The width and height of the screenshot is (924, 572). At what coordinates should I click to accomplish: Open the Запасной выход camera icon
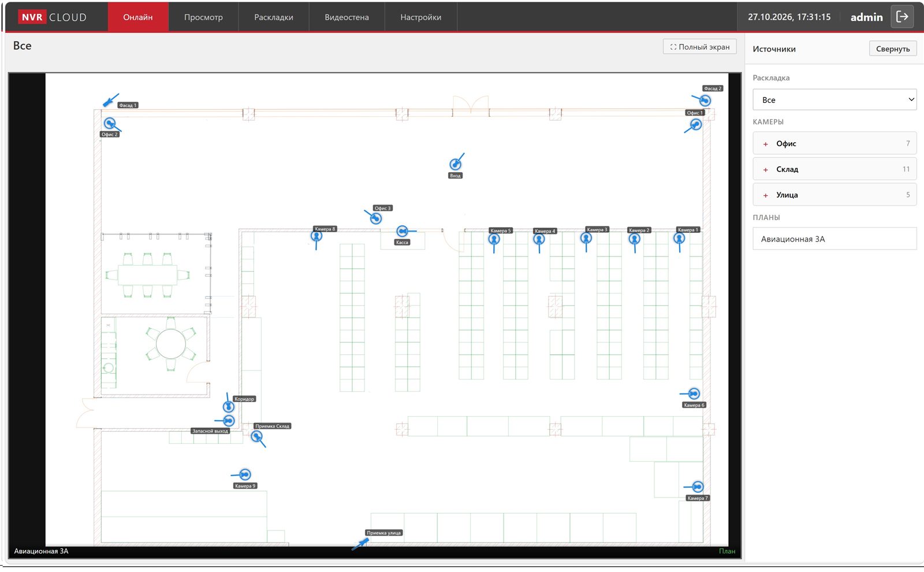pos(229,420)
